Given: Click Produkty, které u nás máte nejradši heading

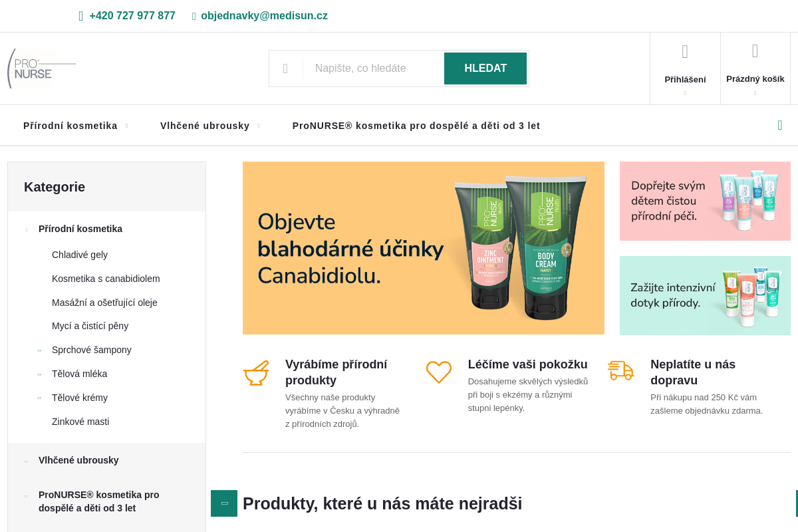Looking at the screenshot, I should 382,503.
